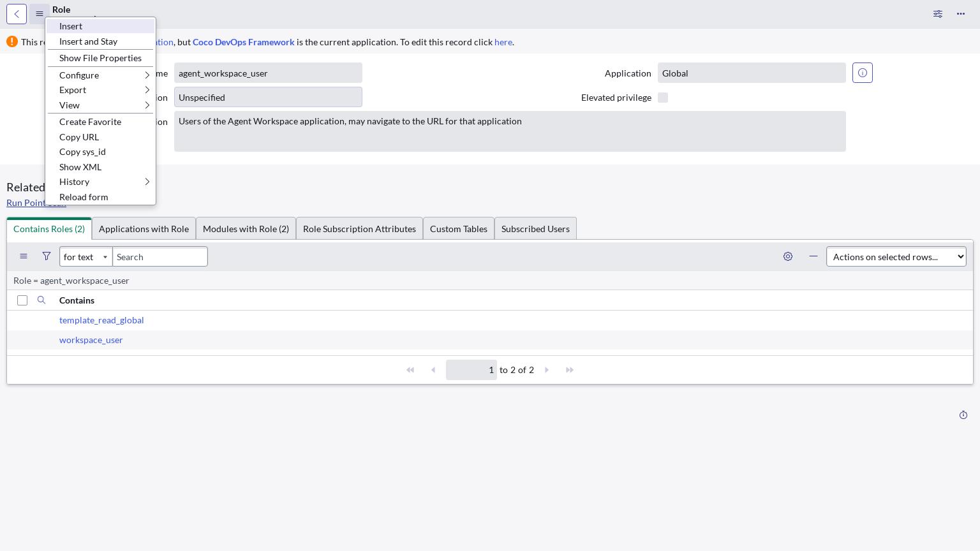Click the 'here' link to edit record
This screenshot has height=551, width=980.
click(503, 42)
